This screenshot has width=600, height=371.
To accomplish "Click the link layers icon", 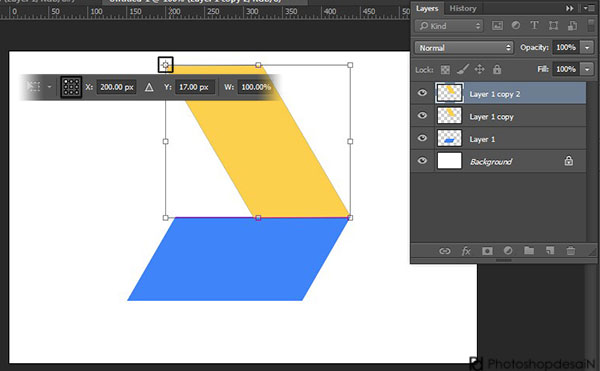I will click(x=444, y=251).
